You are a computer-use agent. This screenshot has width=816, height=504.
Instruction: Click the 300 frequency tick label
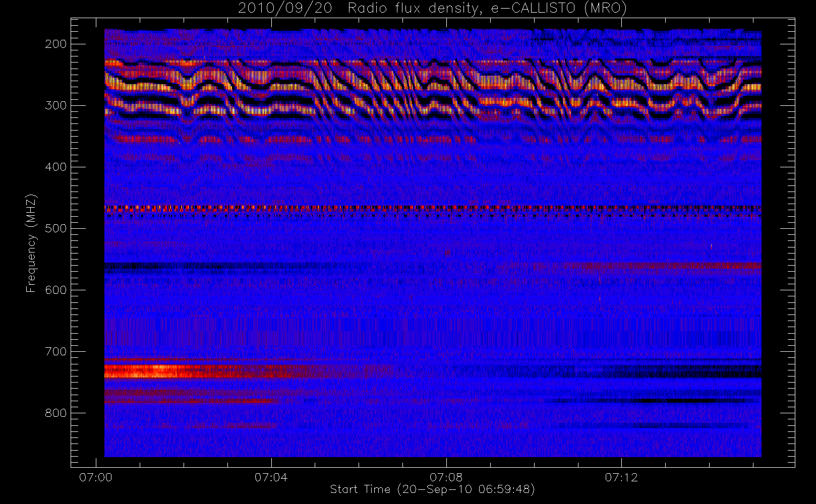(x=56, y=105)
